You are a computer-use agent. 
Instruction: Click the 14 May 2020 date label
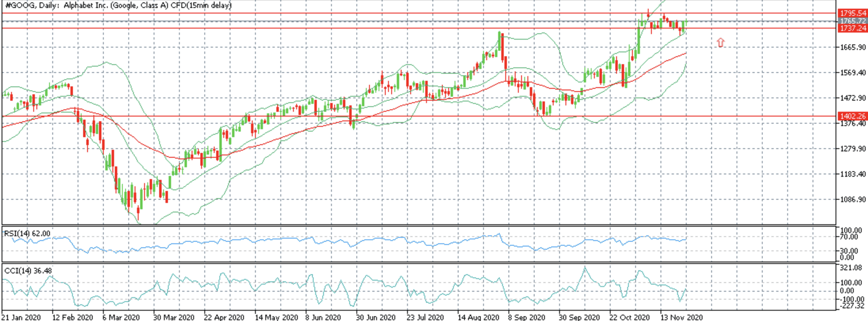[x=276, y=317]
